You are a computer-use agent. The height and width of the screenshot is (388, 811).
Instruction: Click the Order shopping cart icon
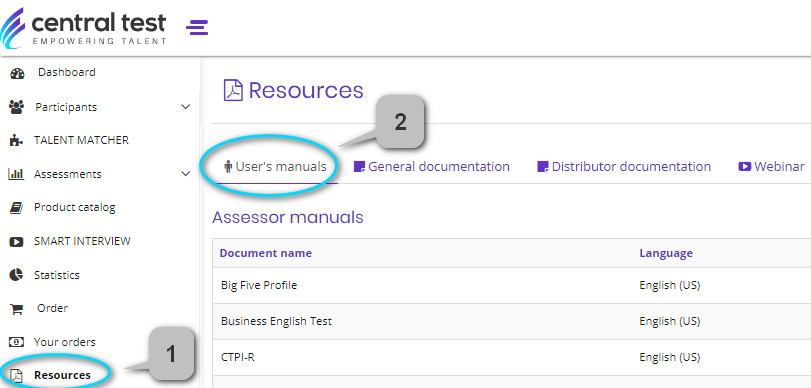click(x=17, y=309)
